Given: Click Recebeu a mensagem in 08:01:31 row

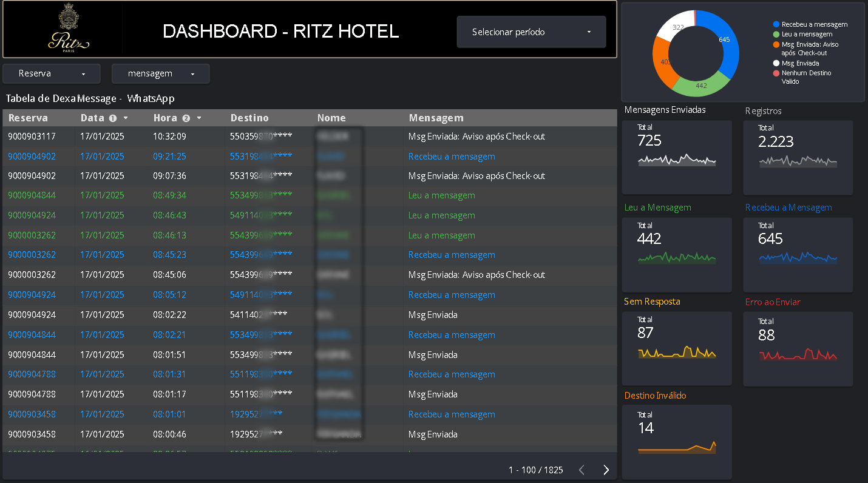Looking at the screenshot, I should click(452, 374).
